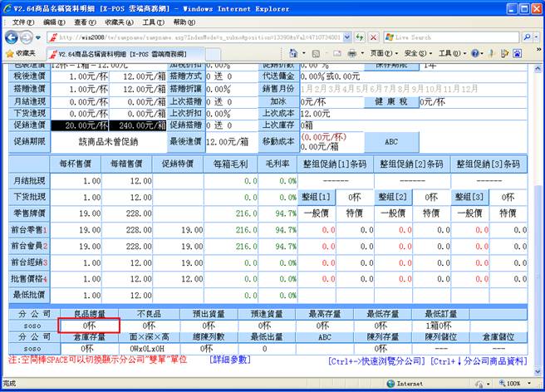Click the ABC button beside 移動成本
This screenshot has height=392, width=545.
(x=390, y=142)
